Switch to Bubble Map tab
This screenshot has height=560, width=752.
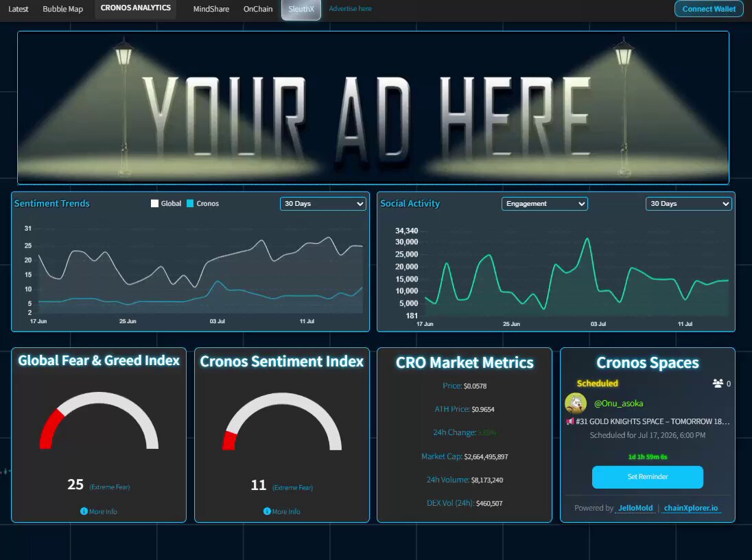point(63,9)
